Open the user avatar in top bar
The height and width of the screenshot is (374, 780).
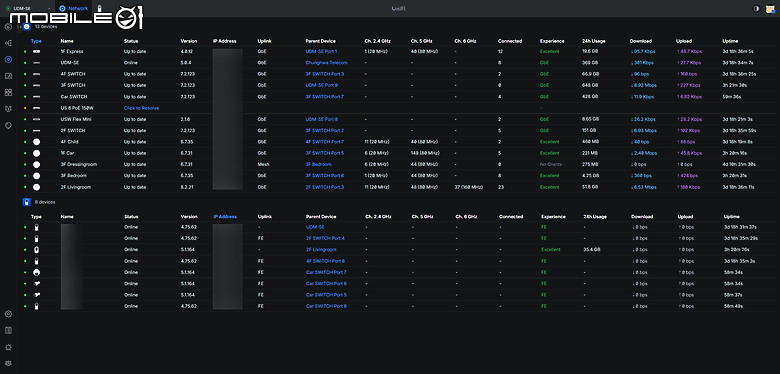pos(770,8)
